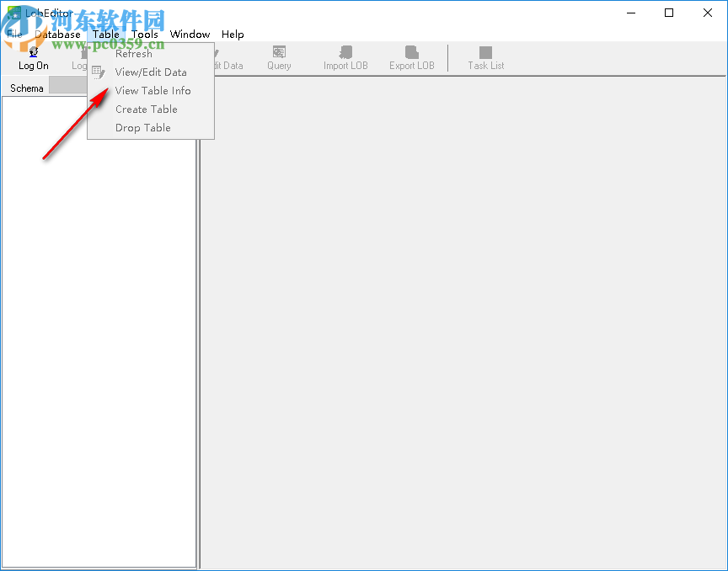Open the Help menu
728x571 pixels.
click(233, 34)
